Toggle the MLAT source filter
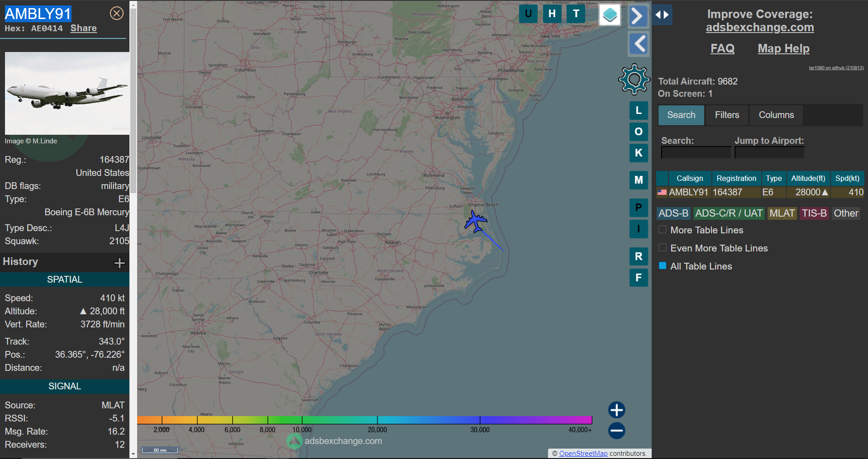 782,213
